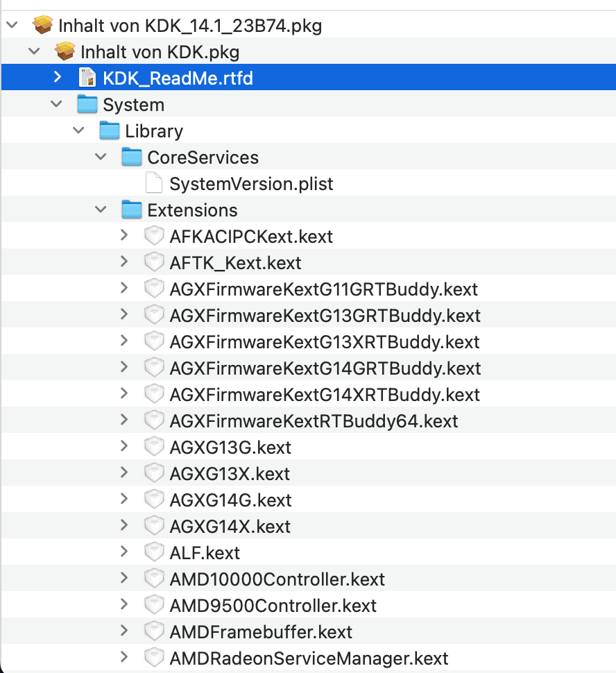Viewport: 616px width, 673px height.
Task: Select the name AMD9500Controller.kext
Action: click(273, 606)
